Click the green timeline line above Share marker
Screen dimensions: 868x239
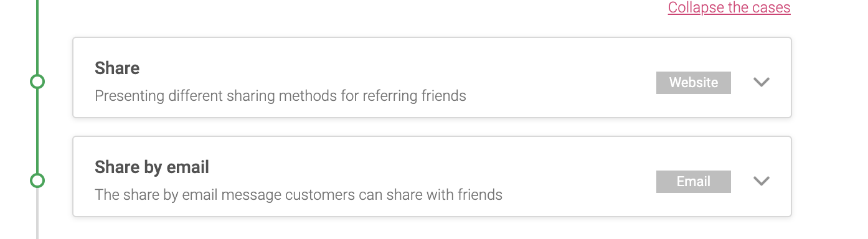tap(37, 37)
